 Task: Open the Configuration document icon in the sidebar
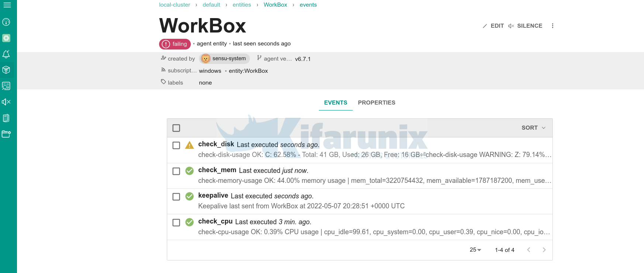tap(6, 118)
